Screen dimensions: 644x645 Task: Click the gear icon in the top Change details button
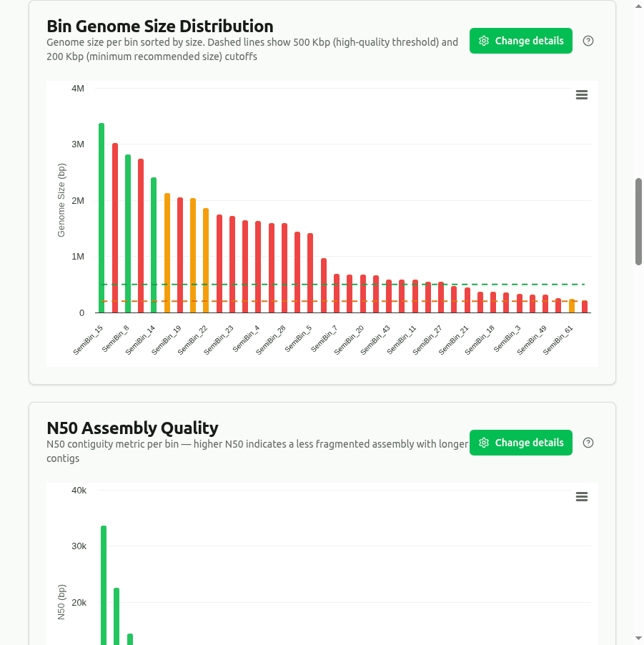click(485, 41)
